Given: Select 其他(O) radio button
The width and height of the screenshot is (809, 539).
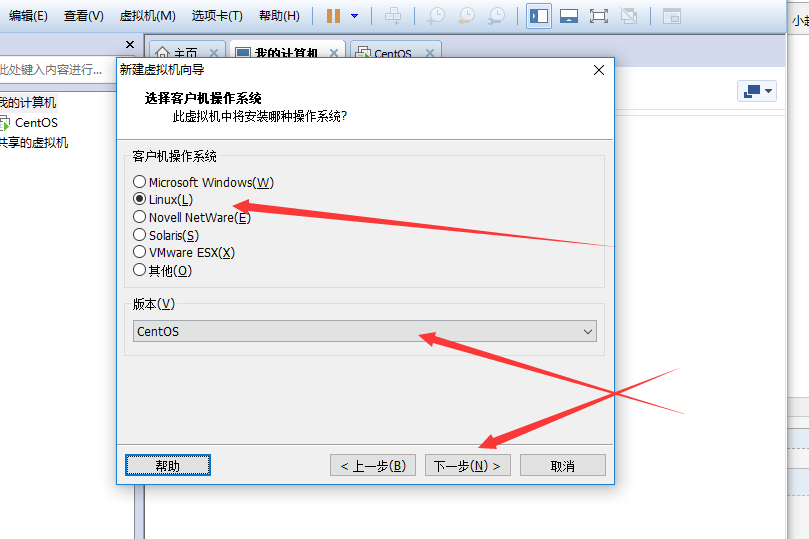Looking at the screenshot, I should pos(139,270).
